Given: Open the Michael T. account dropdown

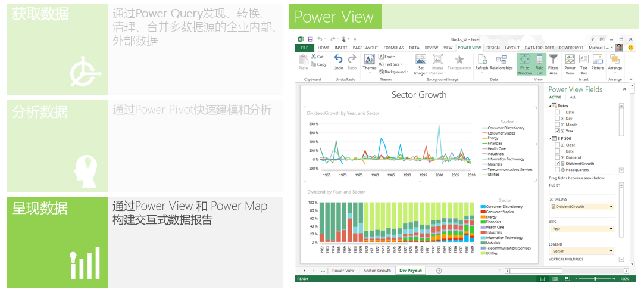Looking at the screenshot, I should [x=612, y=48].
